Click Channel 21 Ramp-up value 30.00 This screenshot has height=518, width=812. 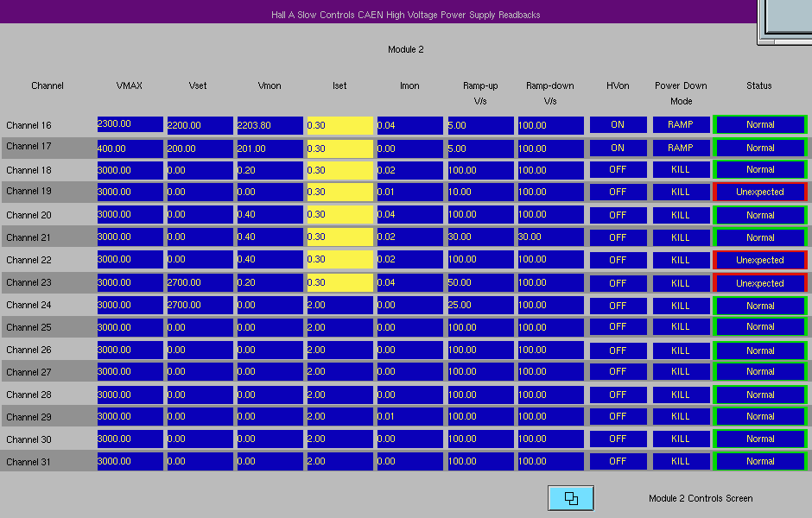tap(480, 237)
